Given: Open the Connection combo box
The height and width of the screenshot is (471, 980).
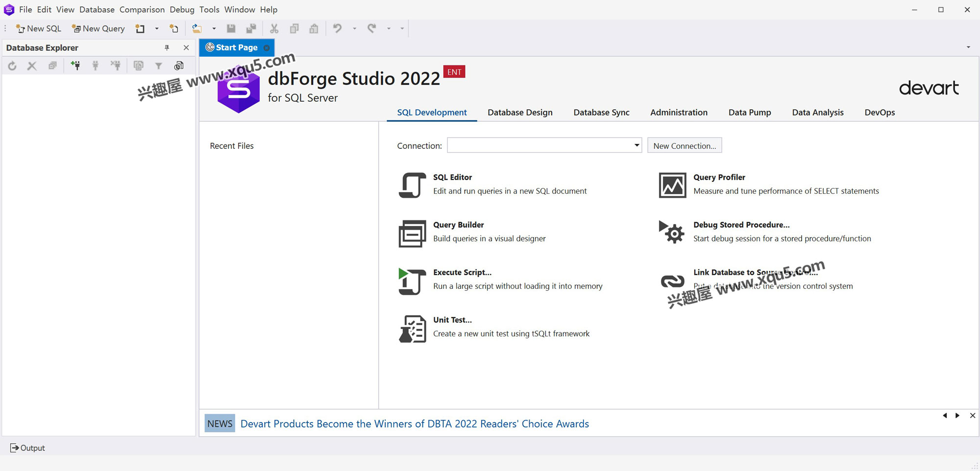Looking at the screenshot, I should coord(544,145).
